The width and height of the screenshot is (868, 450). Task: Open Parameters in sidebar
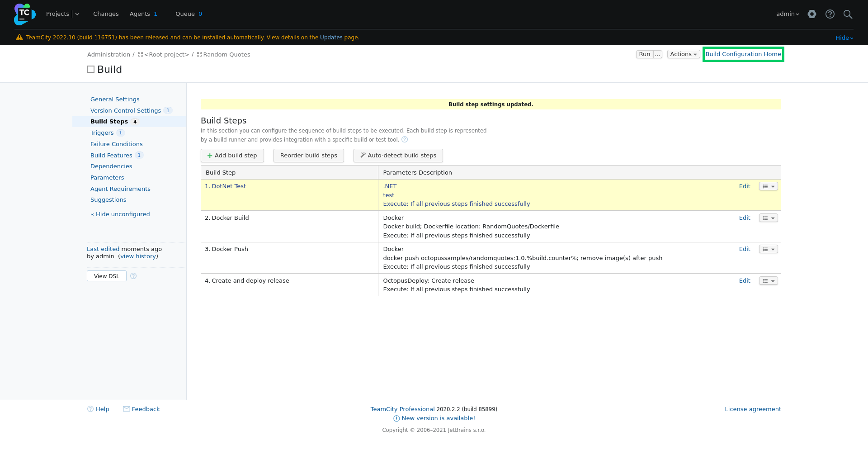107,178
